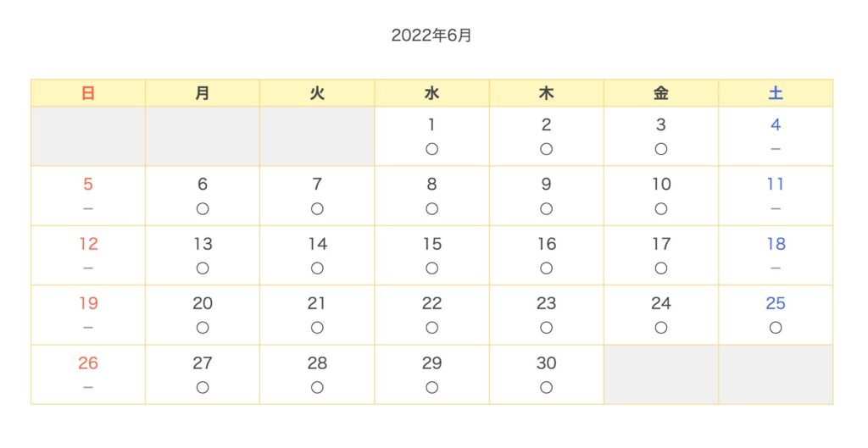Select date number 13
Viewport: 868px width, 448px height.
(203, 244)
